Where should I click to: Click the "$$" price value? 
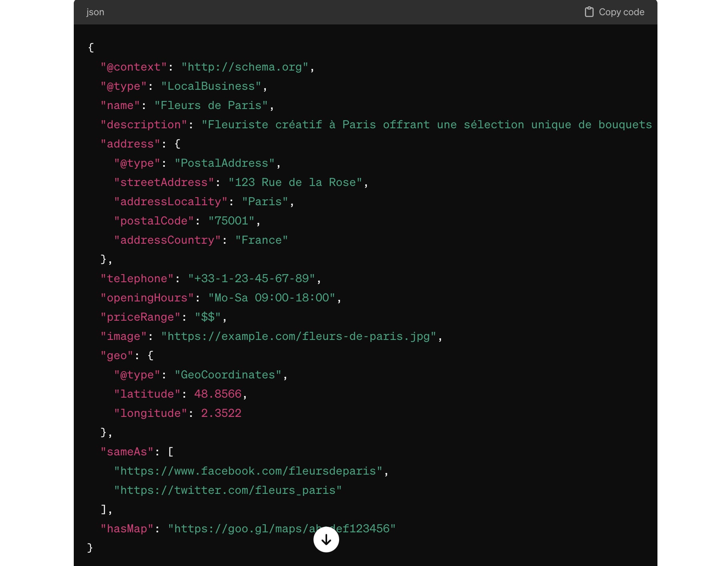tap(208, 317)
